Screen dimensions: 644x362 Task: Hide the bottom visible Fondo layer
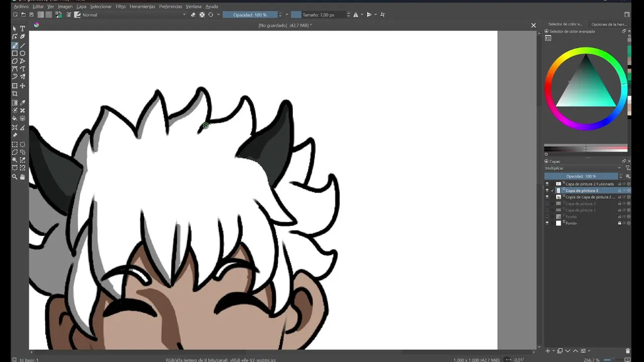tap(547, 223)
